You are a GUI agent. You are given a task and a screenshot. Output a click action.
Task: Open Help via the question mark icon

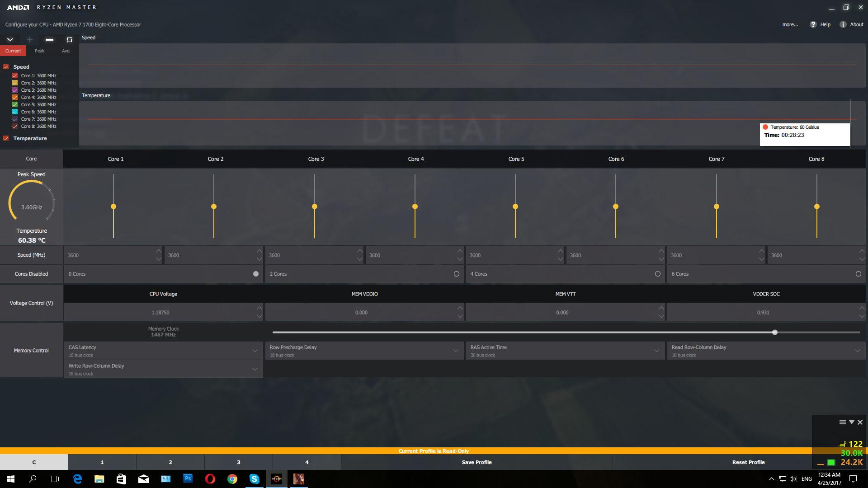point(813,24)
